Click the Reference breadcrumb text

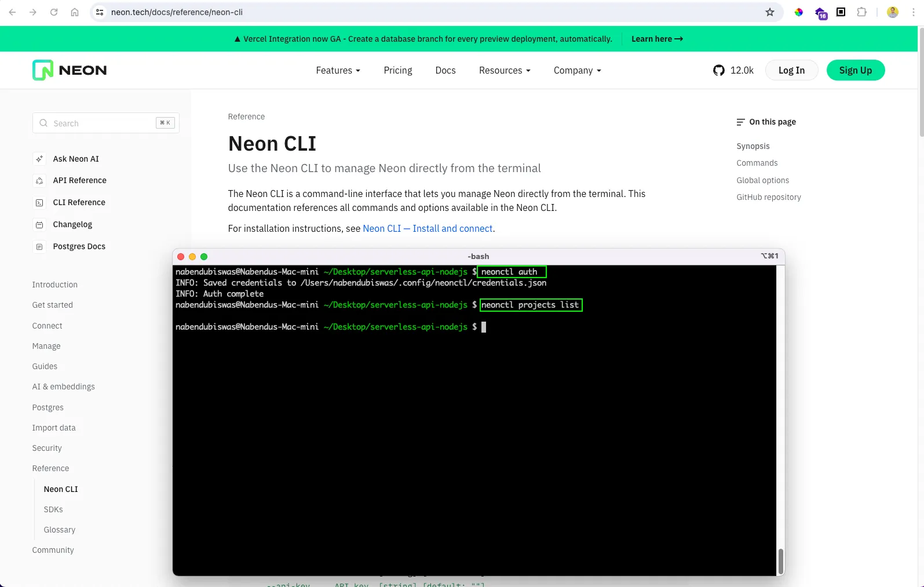[x=246, y=116]
